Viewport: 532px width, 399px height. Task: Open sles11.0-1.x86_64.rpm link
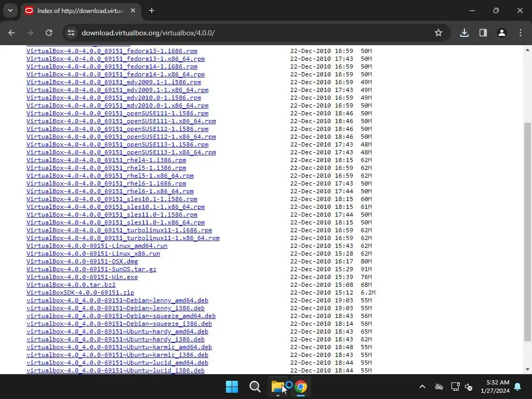115,222
